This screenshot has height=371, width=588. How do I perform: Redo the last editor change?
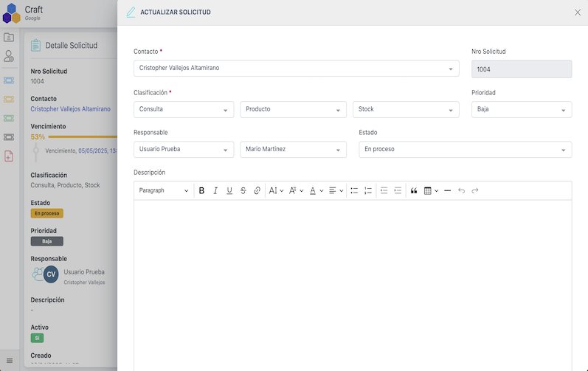pos(475,191)
